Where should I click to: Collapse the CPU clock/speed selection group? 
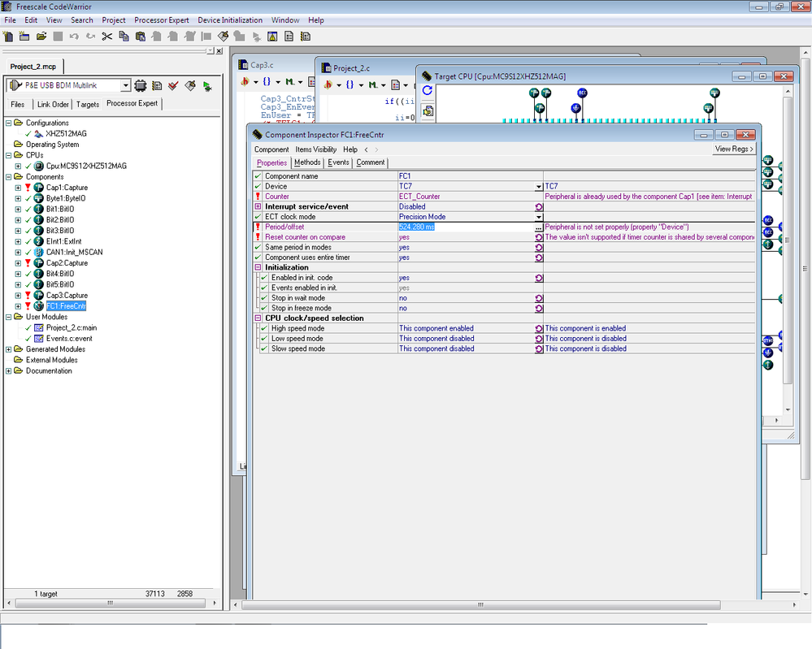click(x=258, y=318)
